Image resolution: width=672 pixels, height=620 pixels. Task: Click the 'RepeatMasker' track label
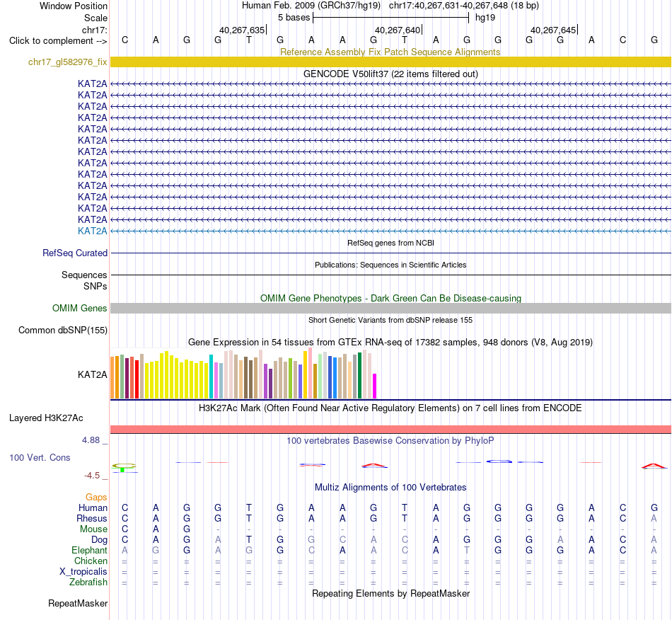coord(78,603)
